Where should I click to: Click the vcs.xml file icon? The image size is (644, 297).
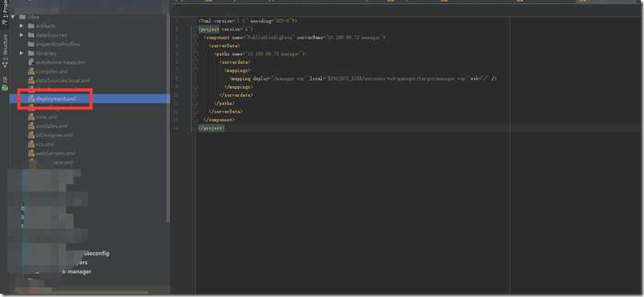pyautogui.click(x=31, y=144)
